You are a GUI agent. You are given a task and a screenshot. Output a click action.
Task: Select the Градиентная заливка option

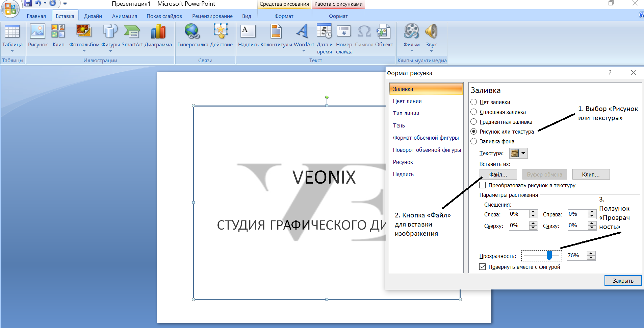(x=474, y=122)
